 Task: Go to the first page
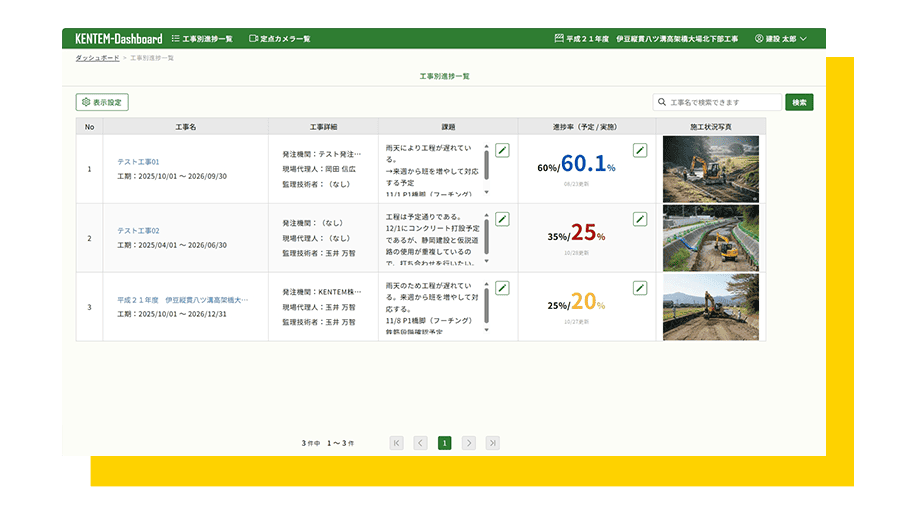pyautogui.click(x=397, y=443)
